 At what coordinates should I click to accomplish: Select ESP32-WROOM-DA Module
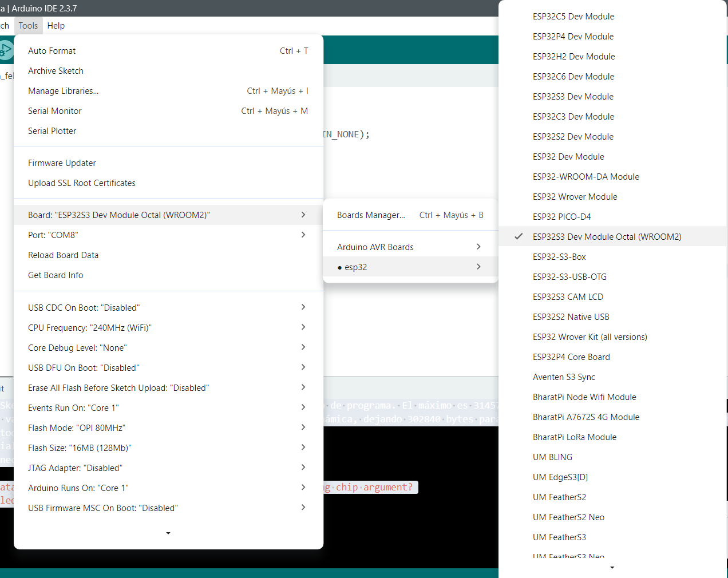(x=613, y=177)
